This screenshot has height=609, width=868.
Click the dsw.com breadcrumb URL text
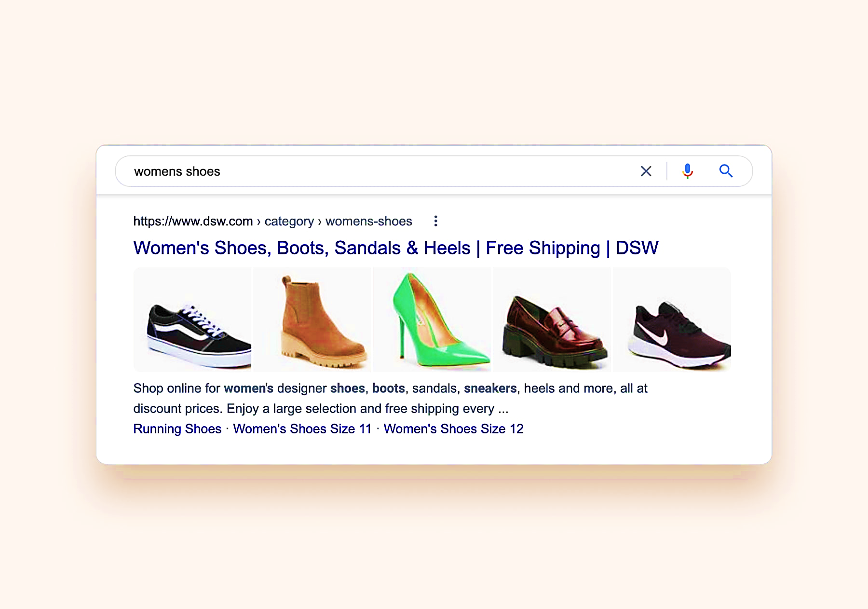click(x=272, y=221)
